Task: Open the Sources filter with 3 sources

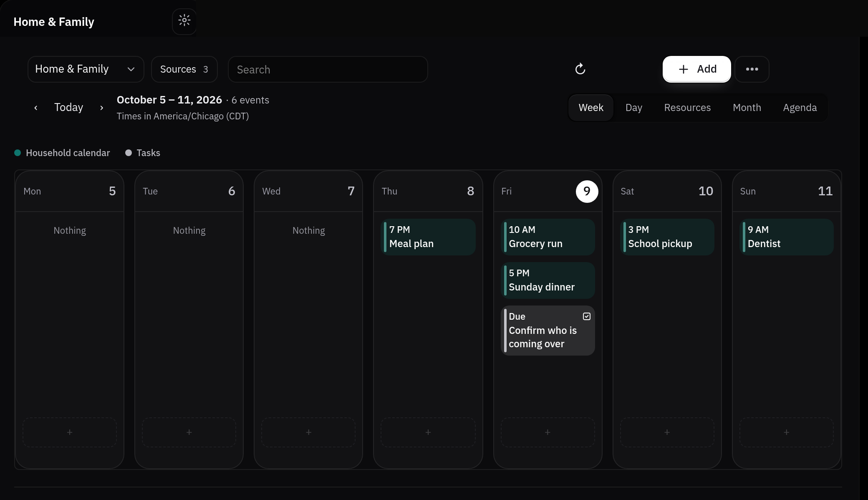Action: (184, 69)
